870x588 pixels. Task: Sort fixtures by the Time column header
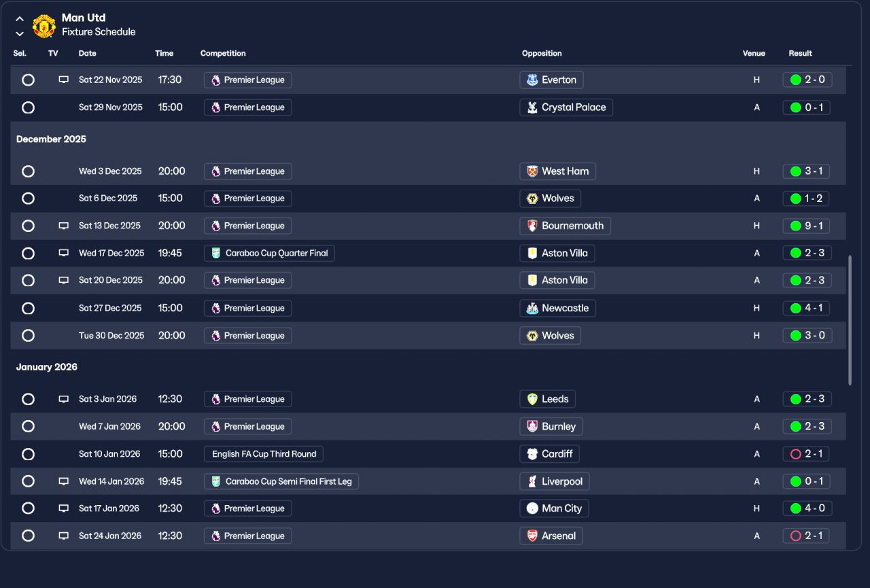point(164,53)
